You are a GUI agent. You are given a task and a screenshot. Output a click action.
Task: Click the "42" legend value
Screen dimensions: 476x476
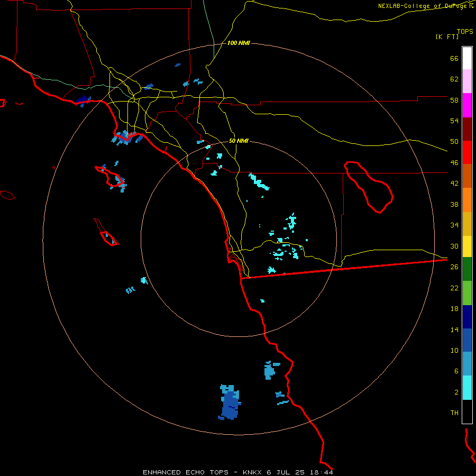coord(454,183)
